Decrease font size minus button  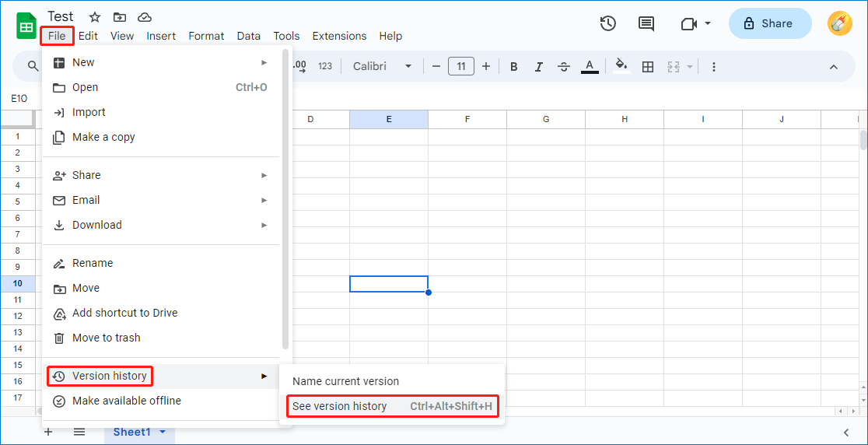(436, 66)
